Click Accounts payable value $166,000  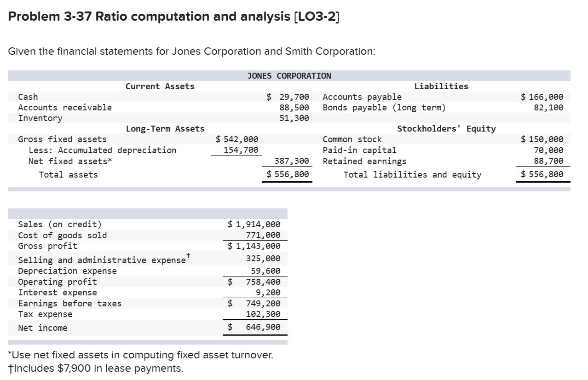(x=542, y=97)
